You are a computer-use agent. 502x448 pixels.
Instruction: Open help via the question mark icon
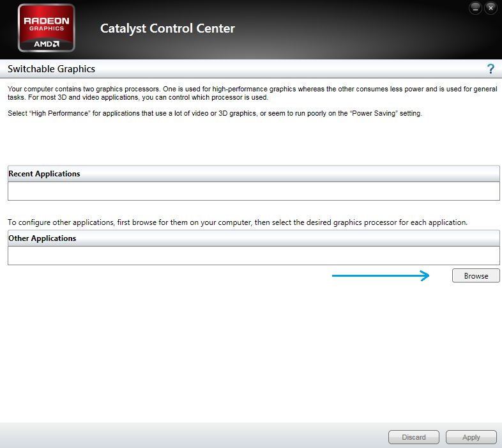491,68
